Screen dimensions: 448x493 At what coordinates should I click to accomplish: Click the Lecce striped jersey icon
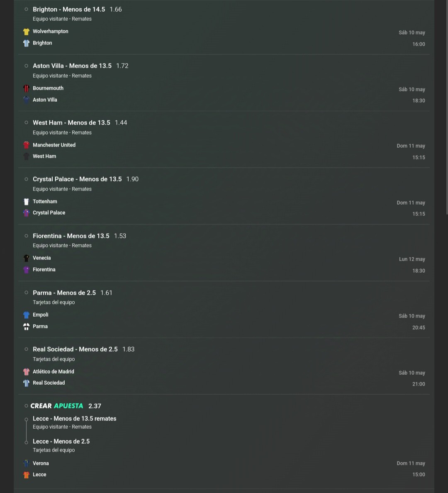click(x=27, y=475)
